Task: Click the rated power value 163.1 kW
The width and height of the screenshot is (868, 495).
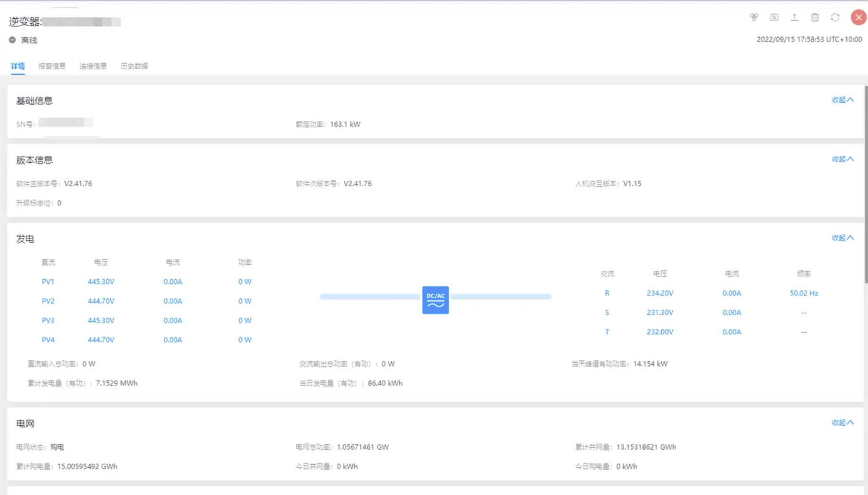Action: (x=345, y=125)
